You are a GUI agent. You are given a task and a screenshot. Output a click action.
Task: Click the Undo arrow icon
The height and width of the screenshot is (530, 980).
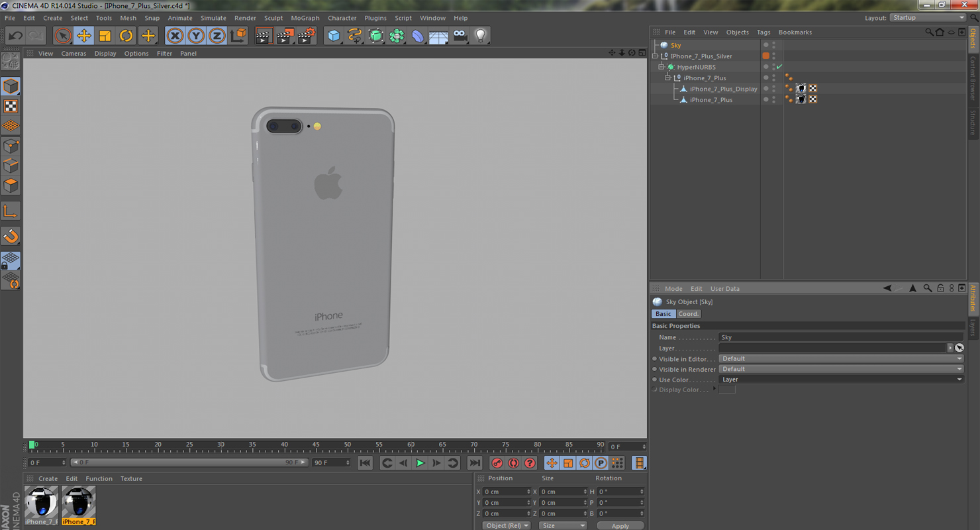(15, 36)
